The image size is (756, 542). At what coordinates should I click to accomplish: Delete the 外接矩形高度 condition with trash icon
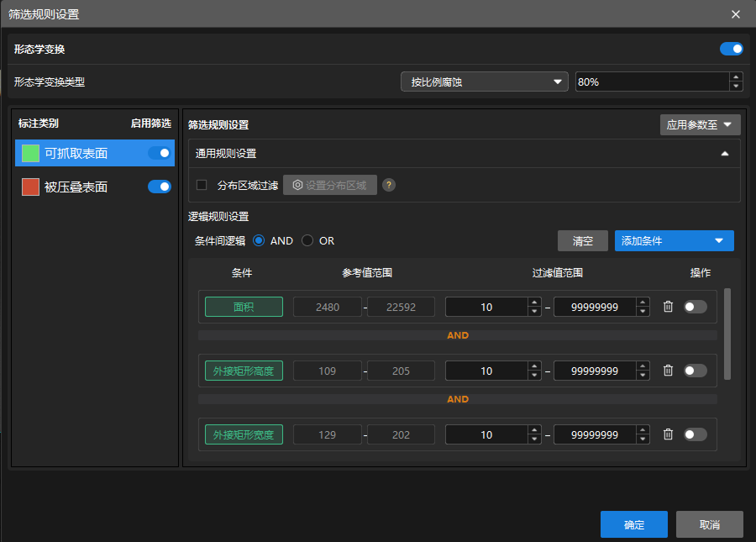click(x=668, y=371)
